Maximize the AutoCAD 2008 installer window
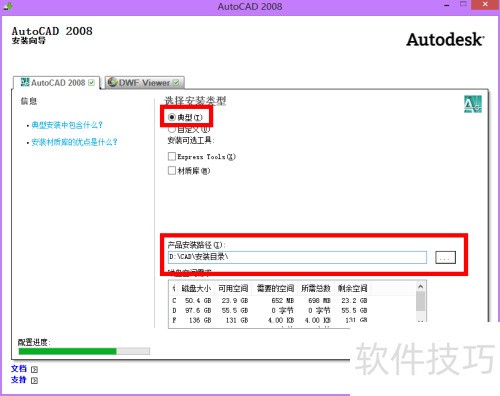500x396 pixels. tap(463, 4)
